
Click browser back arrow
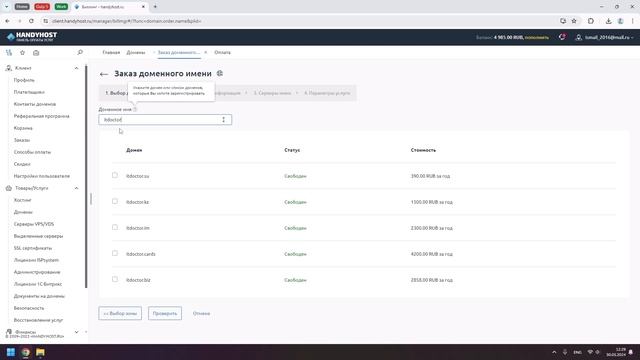coord(7,21)
